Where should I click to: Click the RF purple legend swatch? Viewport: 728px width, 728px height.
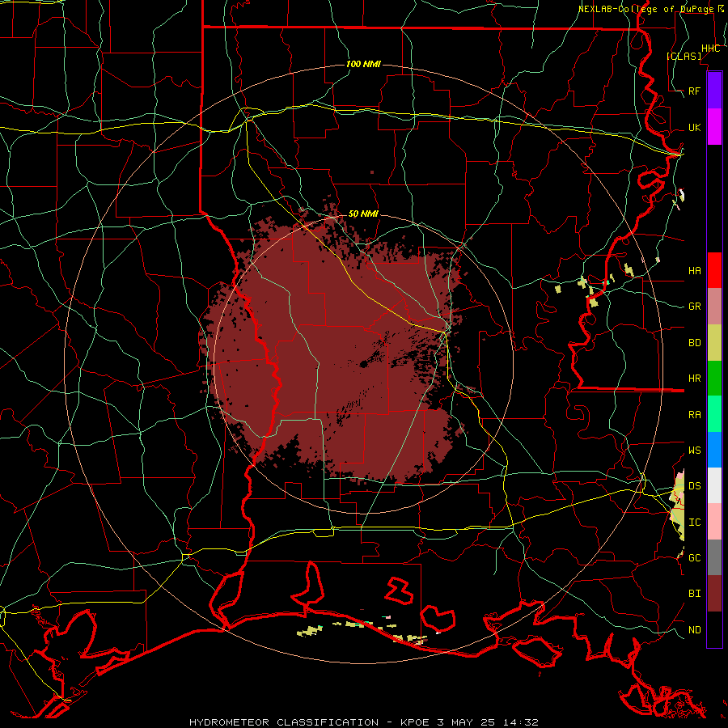tap(714, 91)
